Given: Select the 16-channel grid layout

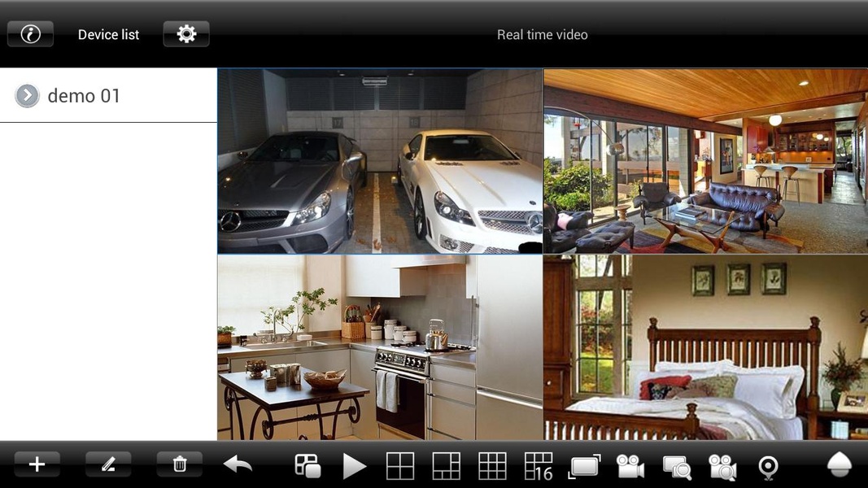Looking at the screenshot, I should coord(539,466).
